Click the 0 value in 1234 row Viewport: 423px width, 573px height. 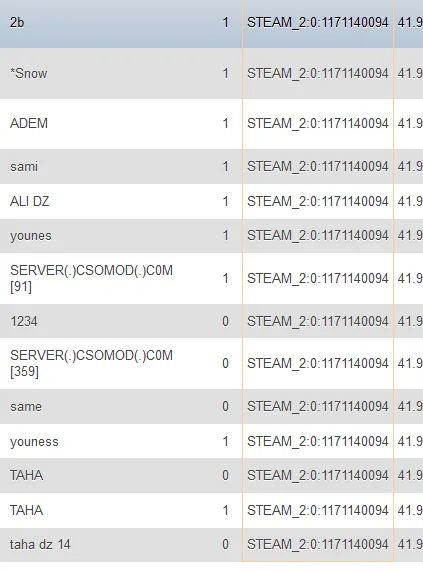point(225,322)
